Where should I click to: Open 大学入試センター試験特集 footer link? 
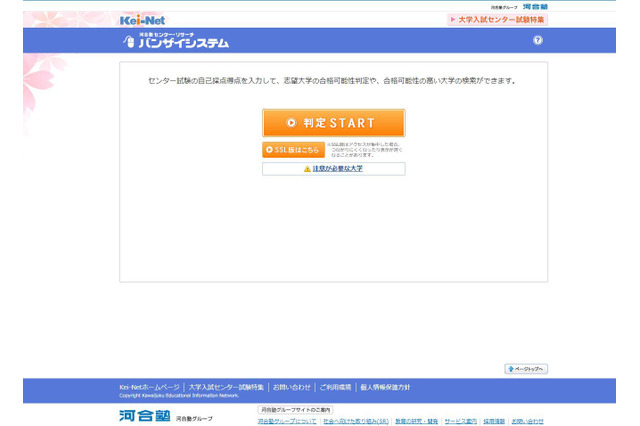pyautogui.click(x=226, y=387)
